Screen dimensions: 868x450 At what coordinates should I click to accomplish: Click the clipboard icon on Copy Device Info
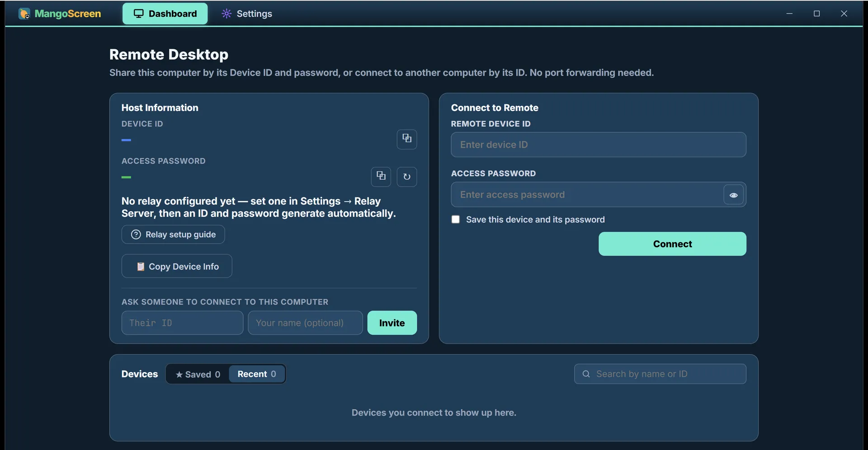141,267
